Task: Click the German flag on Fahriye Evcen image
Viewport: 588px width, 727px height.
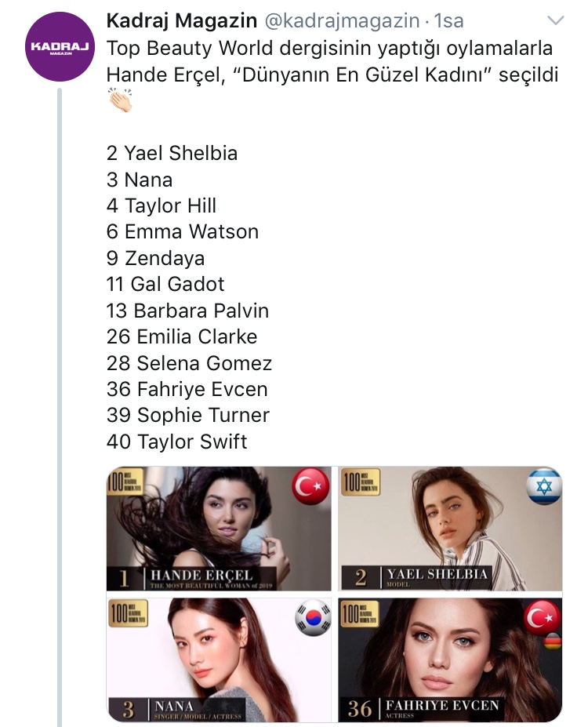Action: point(552,642)
